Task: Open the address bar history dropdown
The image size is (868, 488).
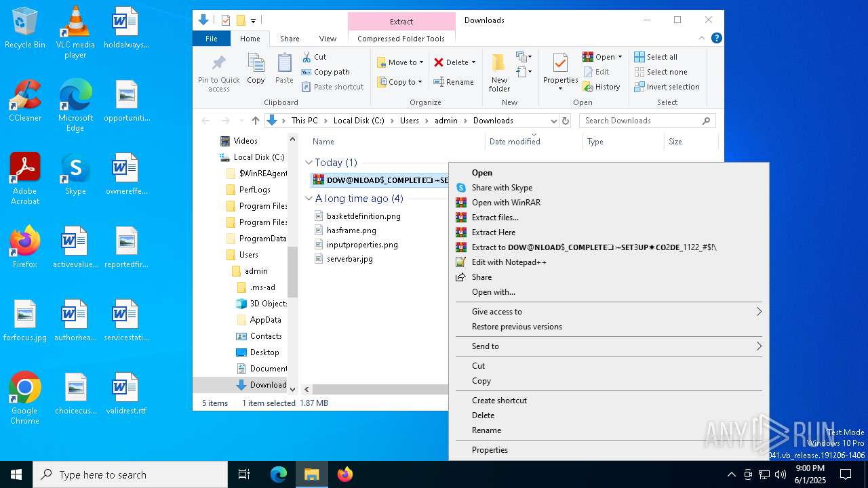Action: point(554,121)
